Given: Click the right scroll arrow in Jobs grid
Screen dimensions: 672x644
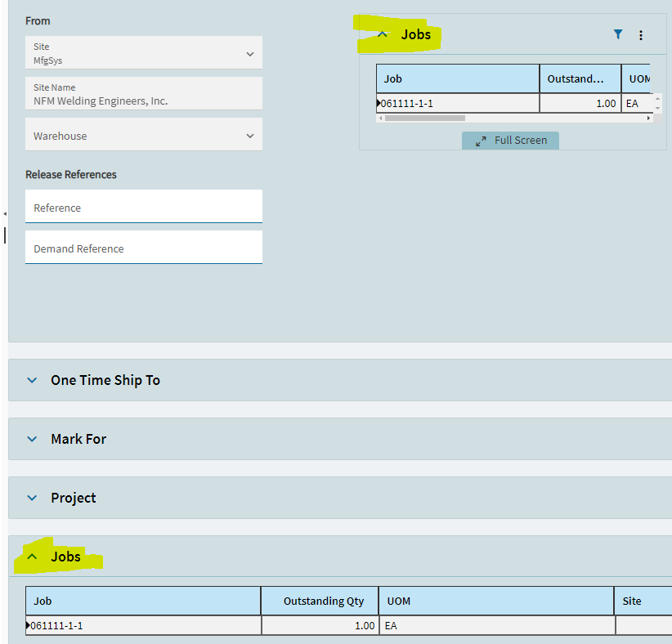Looking at the screenshot, I should click(648, 118).
